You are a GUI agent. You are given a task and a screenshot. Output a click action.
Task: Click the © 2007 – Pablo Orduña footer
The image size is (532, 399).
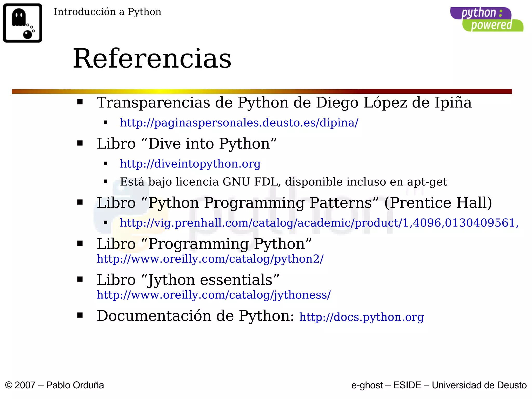coord(55,385)
